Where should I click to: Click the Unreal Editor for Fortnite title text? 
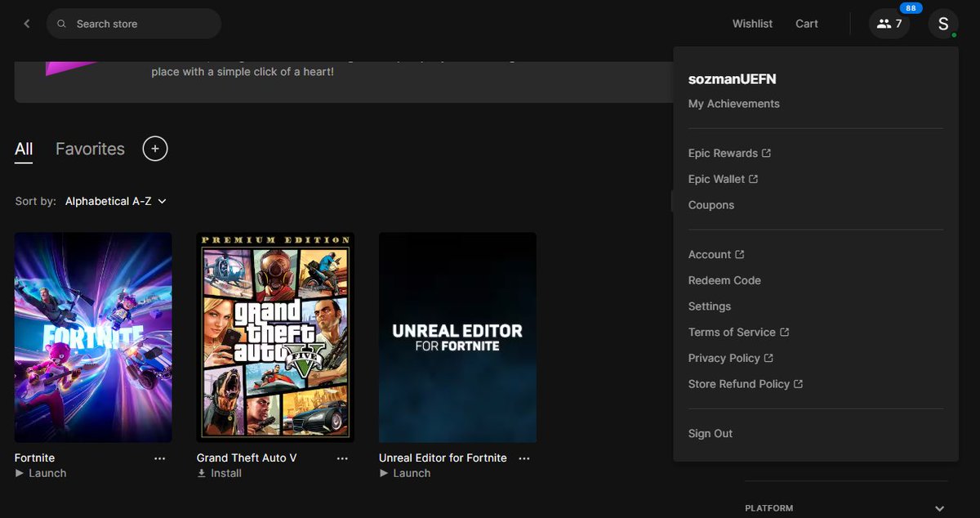[443, 458]
